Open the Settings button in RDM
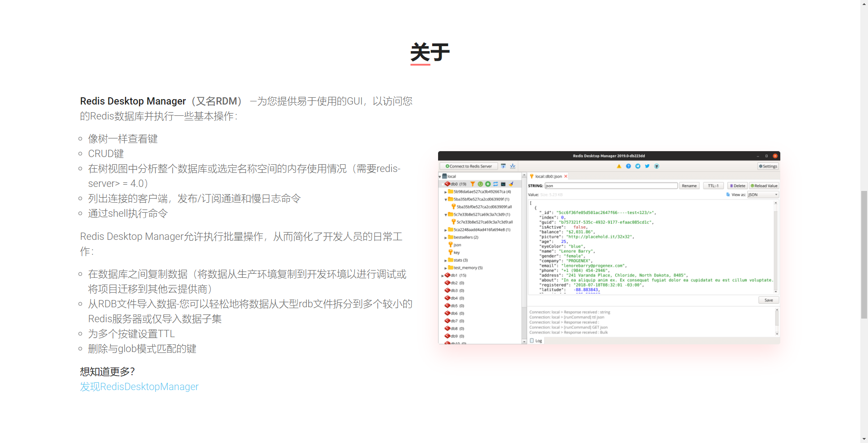 point(768,166)
